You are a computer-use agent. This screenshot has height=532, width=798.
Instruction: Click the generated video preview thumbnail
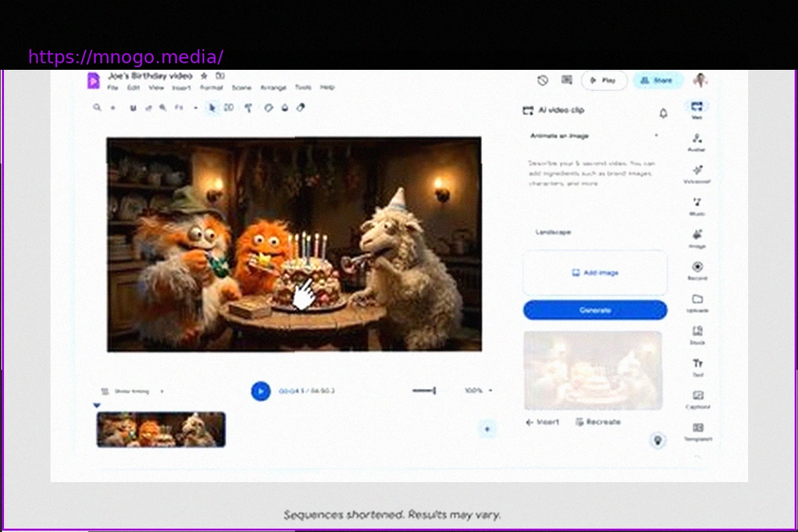593,370
